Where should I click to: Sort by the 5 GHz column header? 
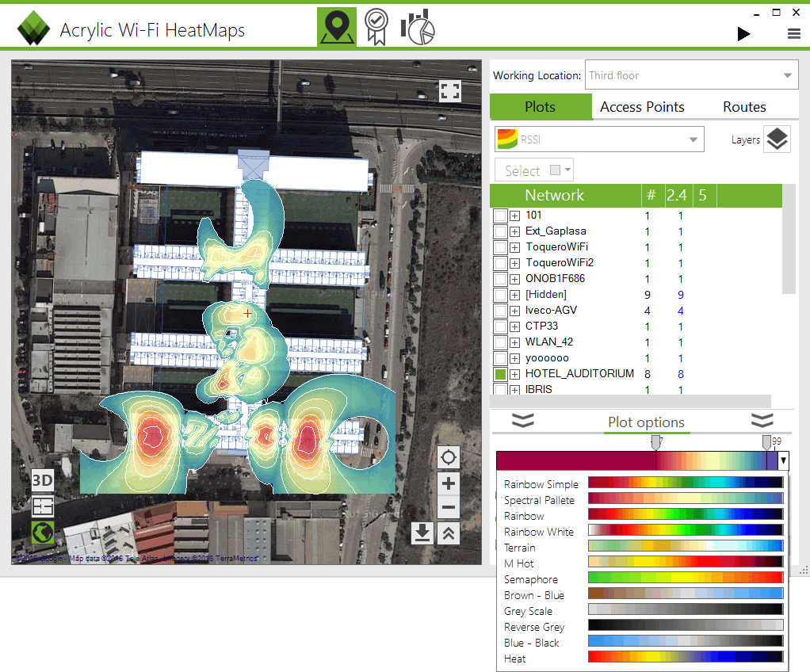click(x=702, y=195)
